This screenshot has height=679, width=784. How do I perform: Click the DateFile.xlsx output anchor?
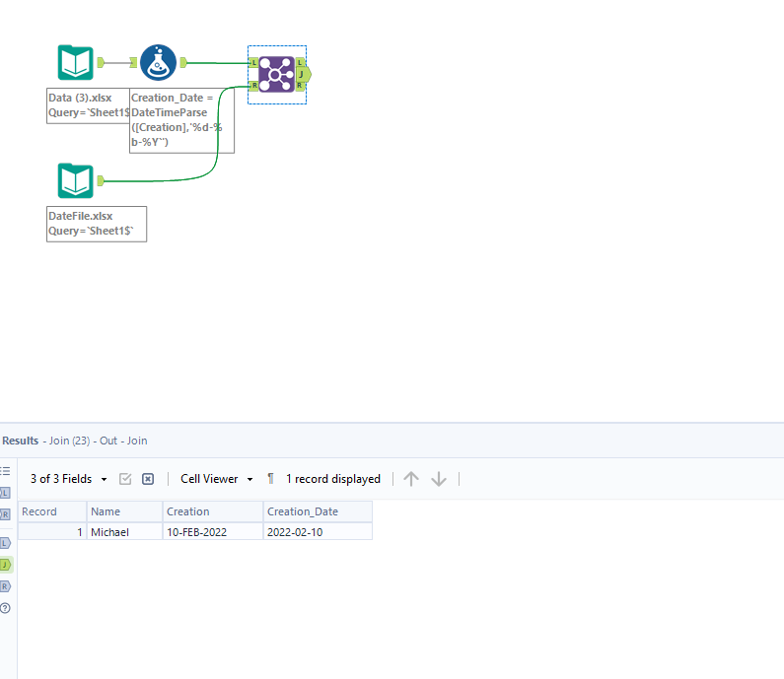101,180
